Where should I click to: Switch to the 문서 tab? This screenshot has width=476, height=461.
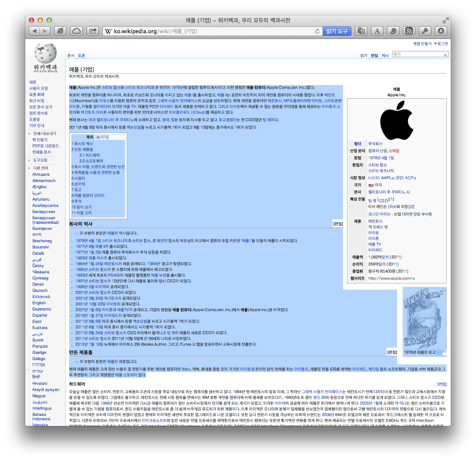71,55
